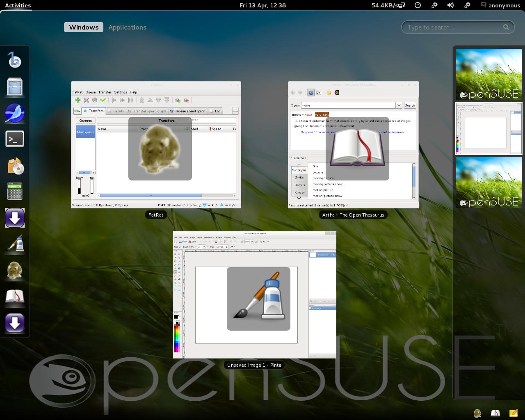Select the middle workspace thumbnail showing windows
This screenshot has width=525, height=420.
click(x=489, y=128)
